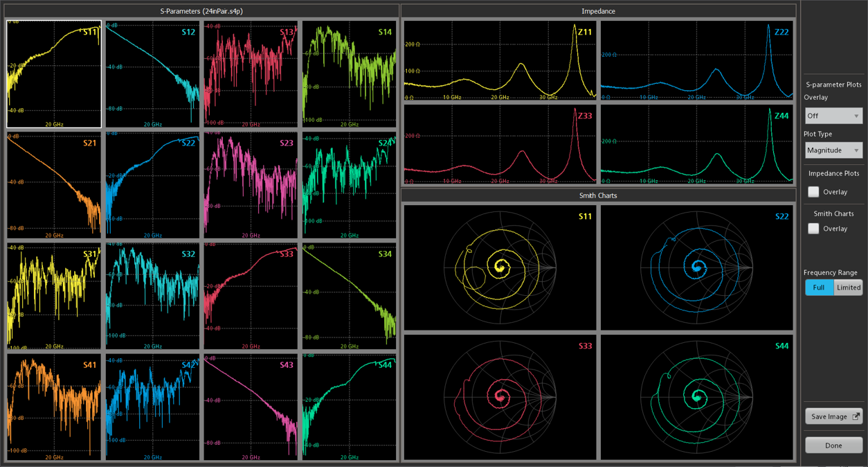Click the Save Image button
This screenshot has width=868, height=467.
coord(833,416)
